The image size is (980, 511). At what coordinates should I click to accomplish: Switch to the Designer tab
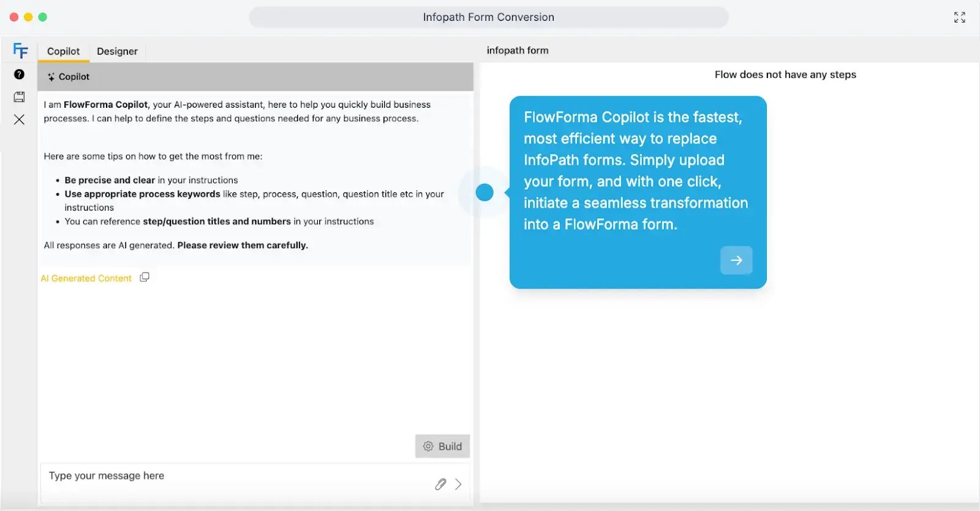coord(118,51)
